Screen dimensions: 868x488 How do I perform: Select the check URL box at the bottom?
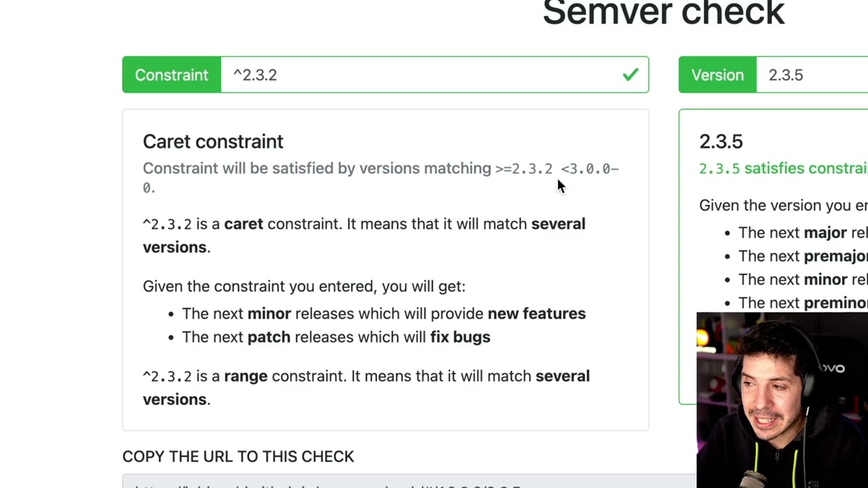tap(410, 482)
